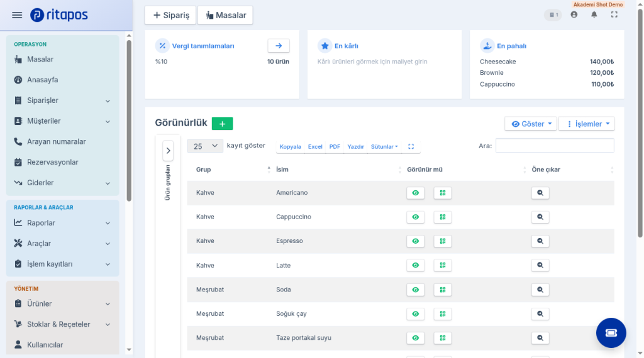This screenshot has height=358, width=644.
Task: Toggle fullscreen icon in top bar
Action: point(614,15)
